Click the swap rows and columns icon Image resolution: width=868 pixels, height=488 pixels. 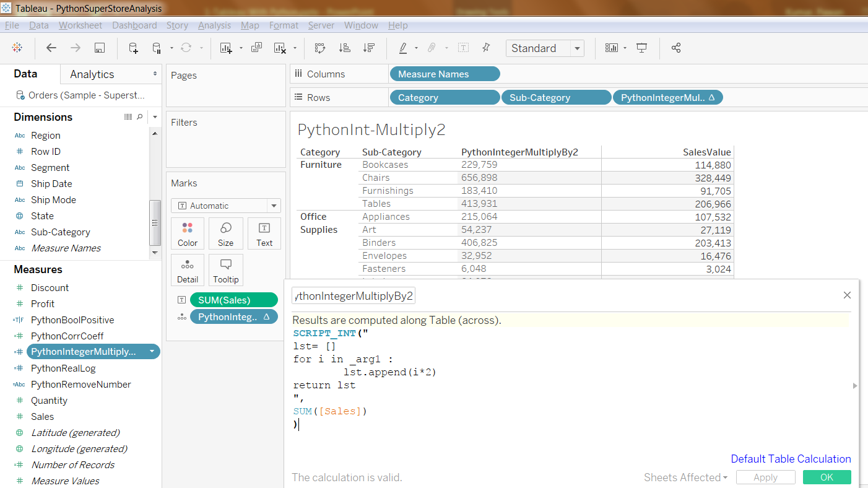[x=320, y=48]
